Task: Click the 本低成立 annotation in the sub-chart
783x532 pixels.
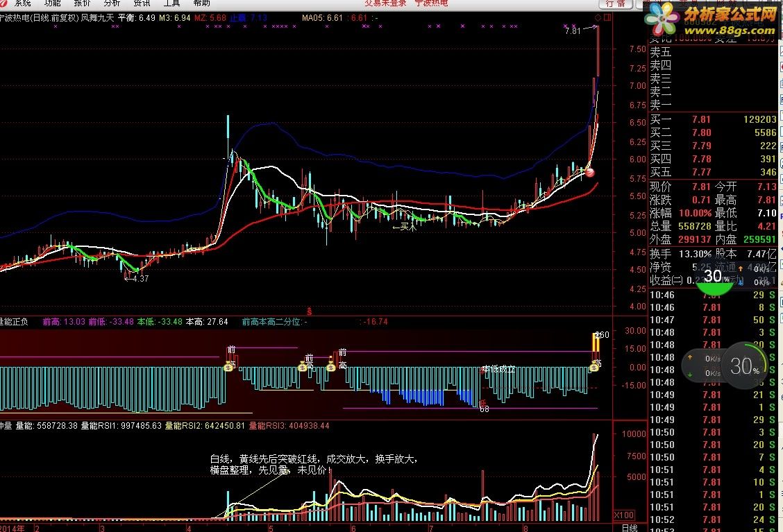Action: [498, 369]
